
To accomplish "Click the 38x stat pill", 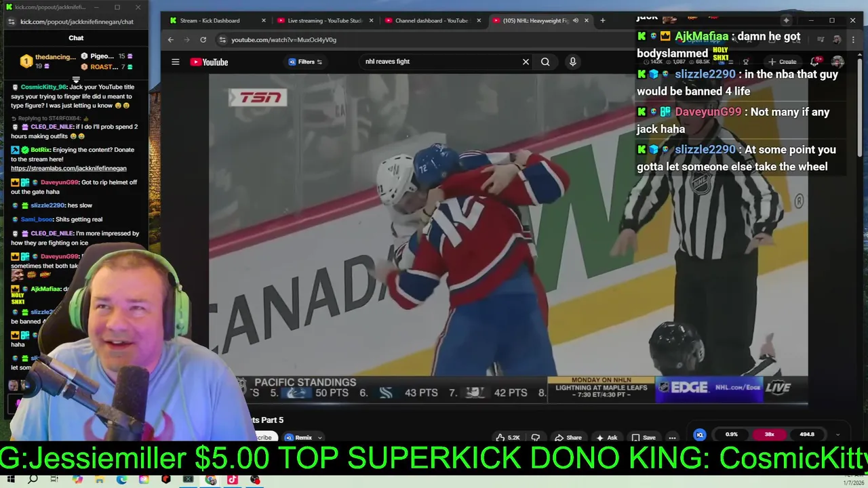I will (x=769, y=434).
